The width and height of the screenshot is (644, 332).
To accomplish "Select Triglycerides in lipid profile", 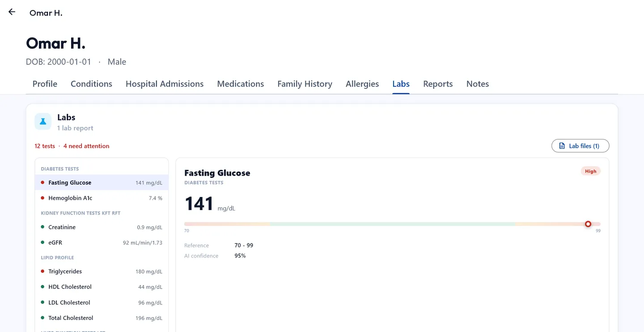I will click(x=102, y=271).
